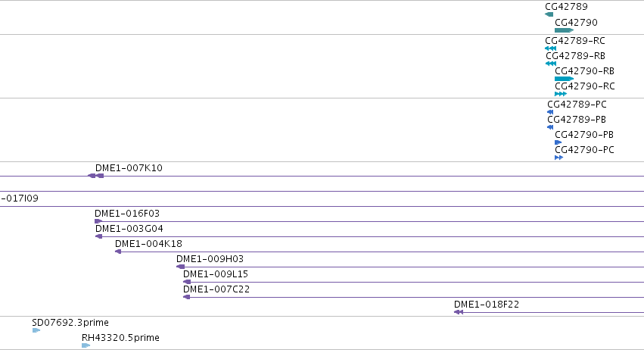Click the CG42789-RC transcript arrows
Image resolution: width=644 pixels, height=350 pixels.
[550, 48]
